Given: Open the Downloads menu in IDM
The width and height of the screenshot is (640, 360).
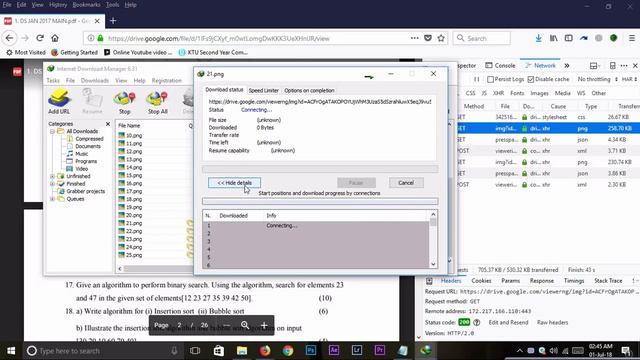Looking at the screenshot, I should 95,80.
